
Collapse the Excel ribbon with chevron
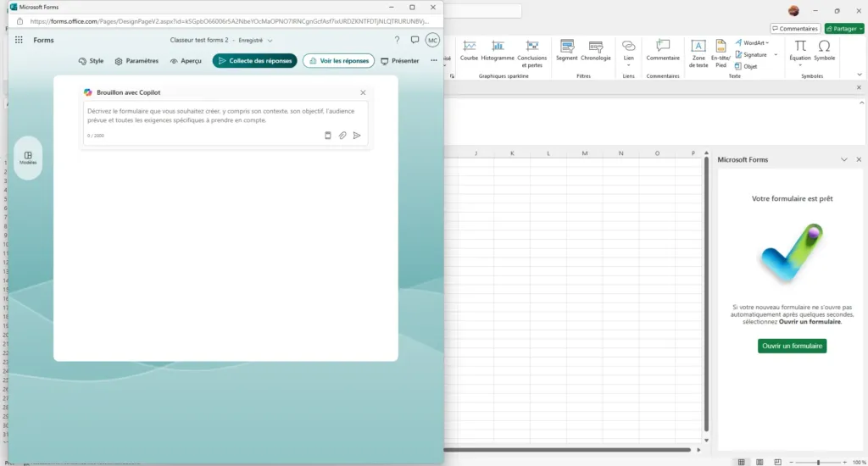[x=860, y=75]
